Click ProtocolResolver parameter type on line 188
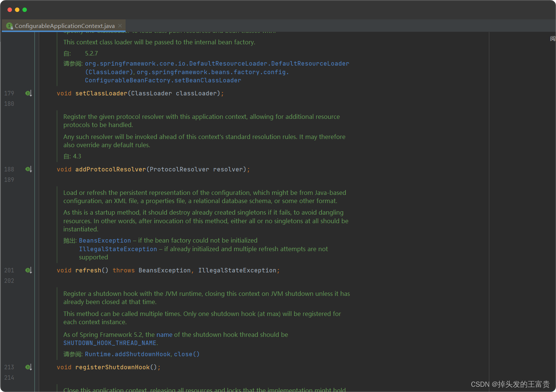Screen dimensions: 556x392 (180, 169)
